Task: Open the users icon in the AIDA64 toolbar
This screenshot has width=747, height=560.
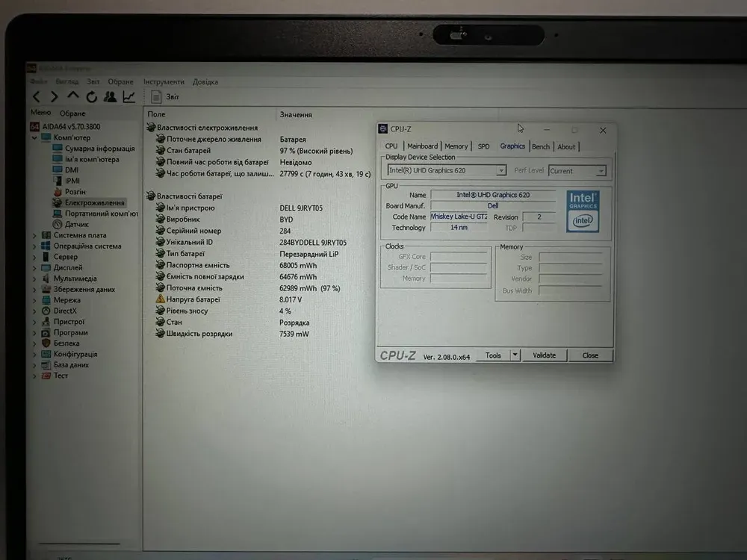Action: (110, 96)
